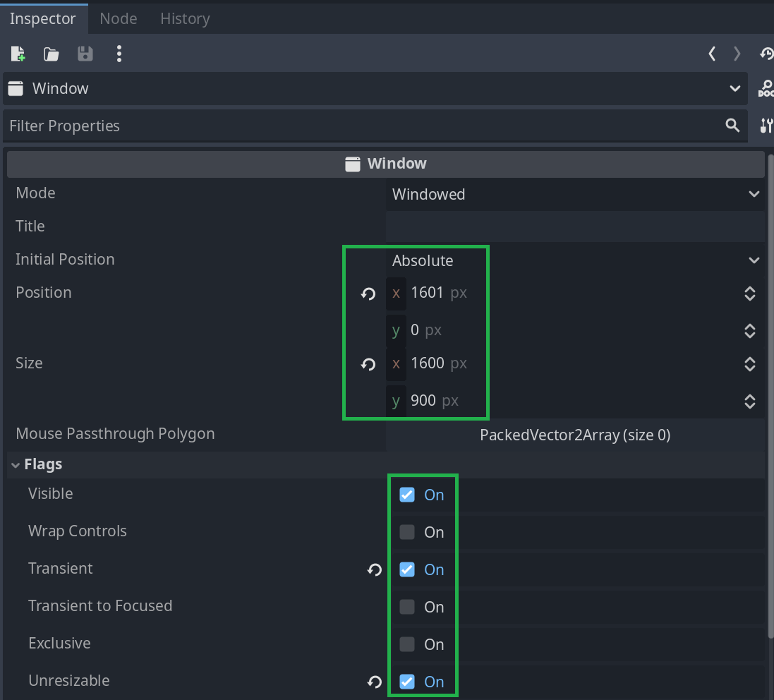The height and width of the screenshot is (700, 774).
Task: Enable the Exclusive flag checkbox
Action: pyautogui.click(x=407, y=644)
